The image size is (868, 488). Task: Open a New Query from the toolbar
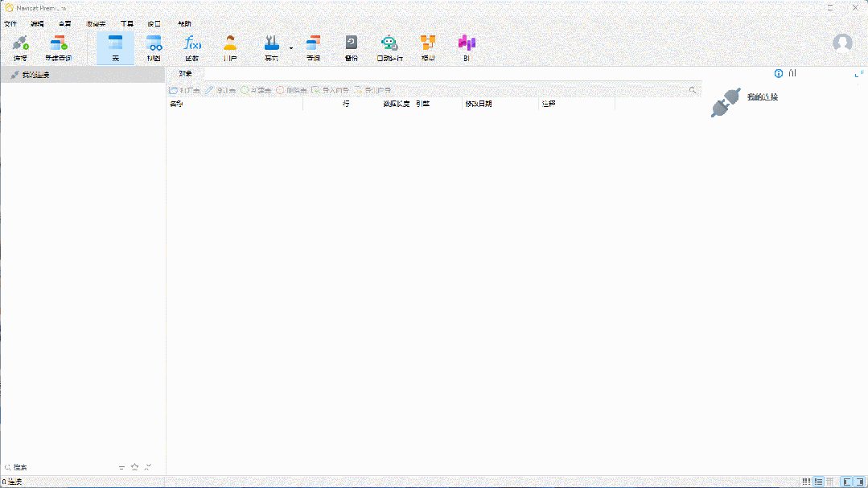coord(58,47)
